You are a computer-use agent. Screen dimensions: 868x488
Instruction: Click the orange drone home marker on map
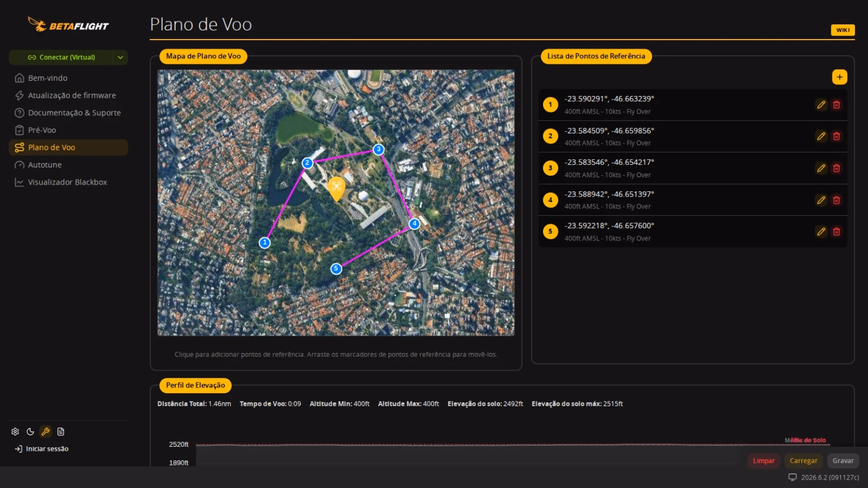[336, 188]
